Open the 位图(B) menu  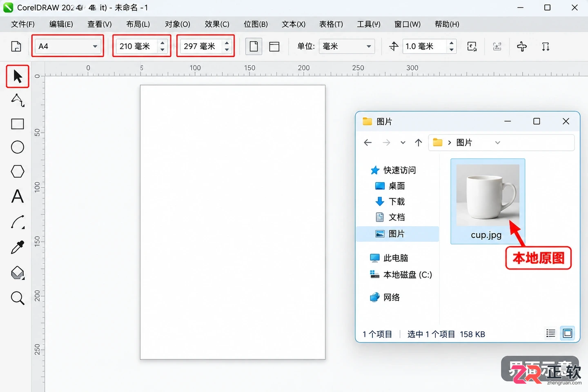(x=256, y=24)
